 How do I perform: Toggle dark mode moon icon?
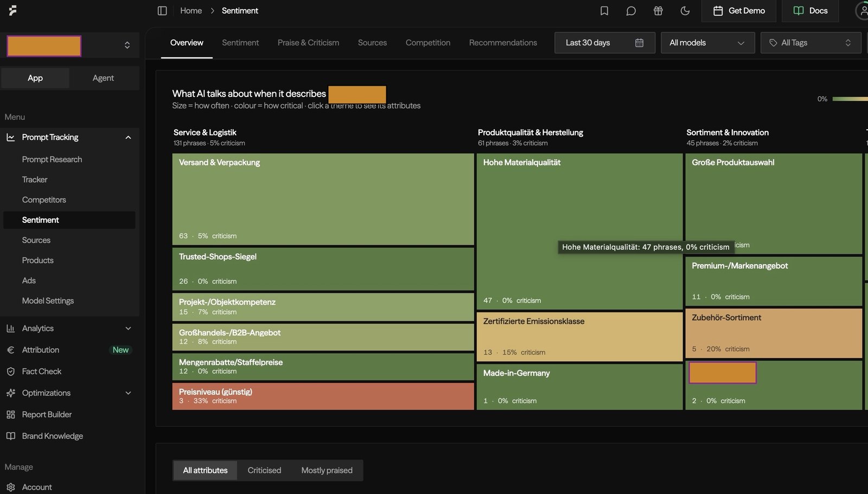[x=685, y=11]
